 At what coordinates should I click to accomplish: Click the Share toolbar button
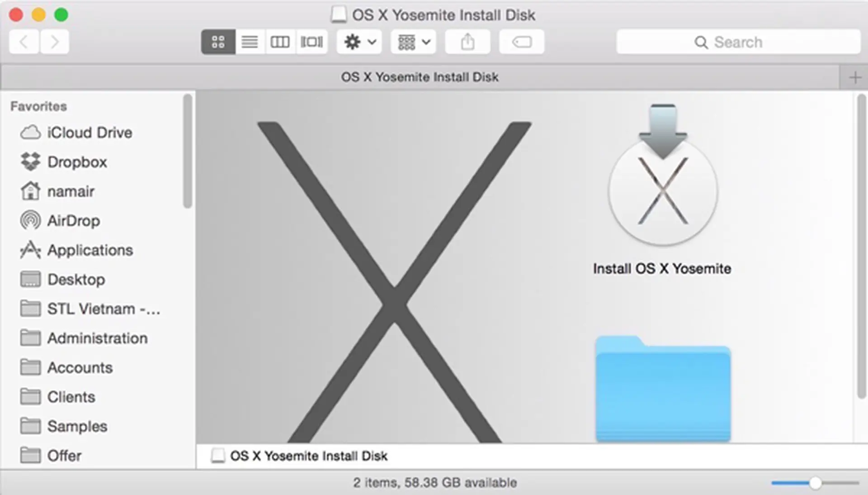pos(467,42)
